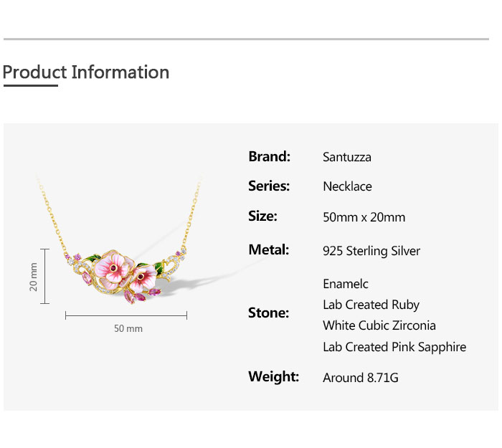Click the Size: label
The width and height of the screenshot is (502, 448).
click(x=262, y=216)
